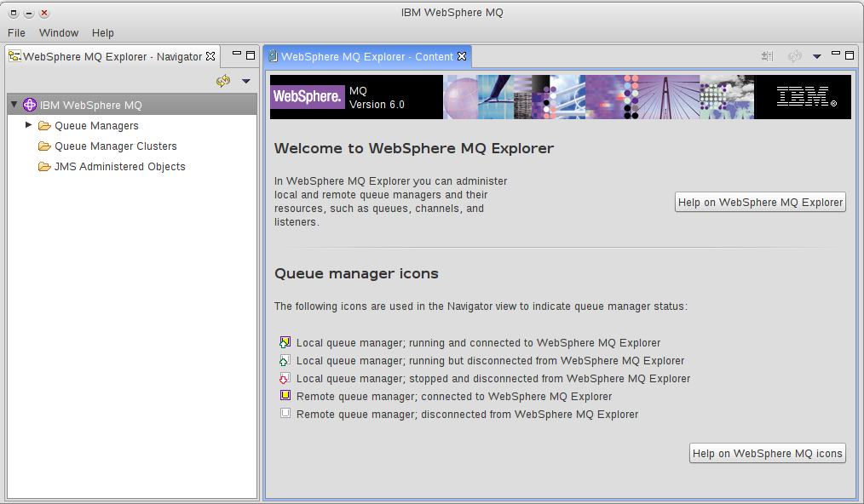Click the local running connected queue manager icon
Screen dimensions: 864x504
point(285,342)
